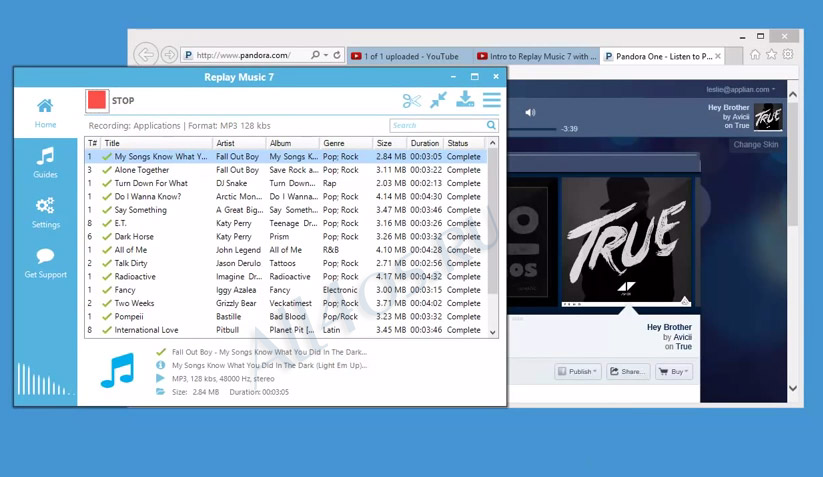Click the search magnifier icon in Replay Music

[x=491, y=125]
